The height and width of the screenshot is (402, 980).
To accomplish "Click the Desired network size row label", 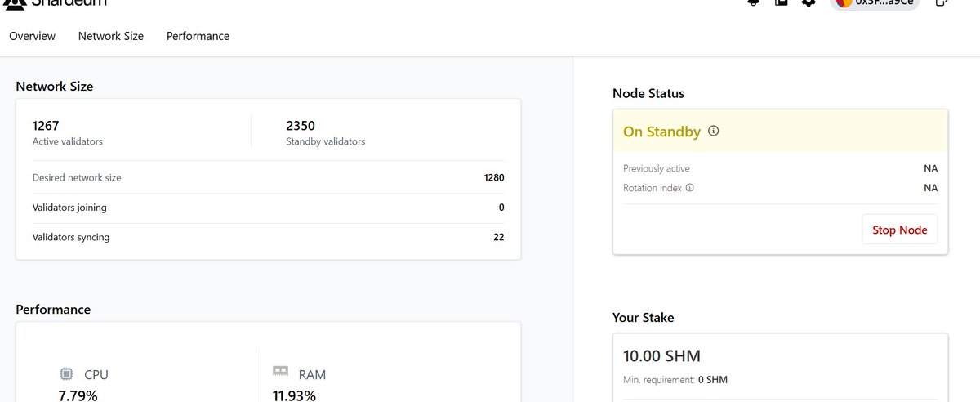I will (77, 177).
